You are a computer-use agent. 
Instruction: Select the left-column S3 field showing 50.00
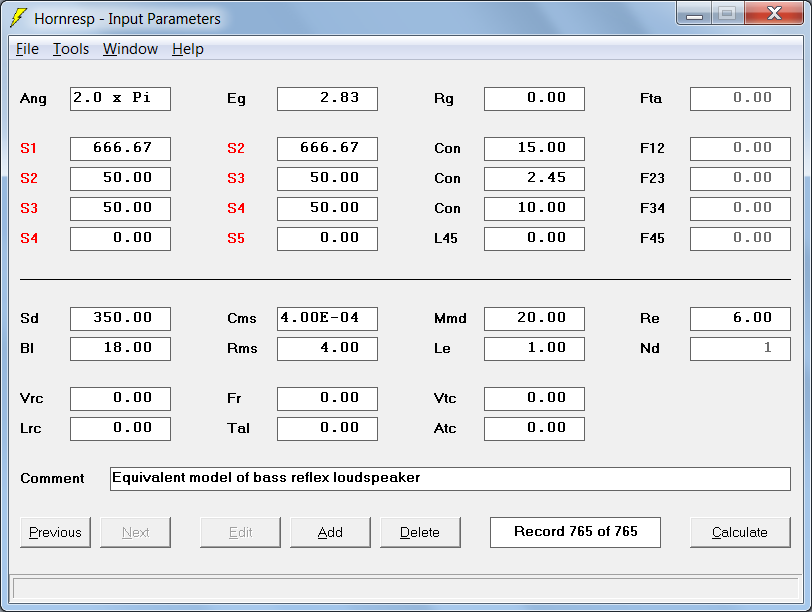pos(120,209)
